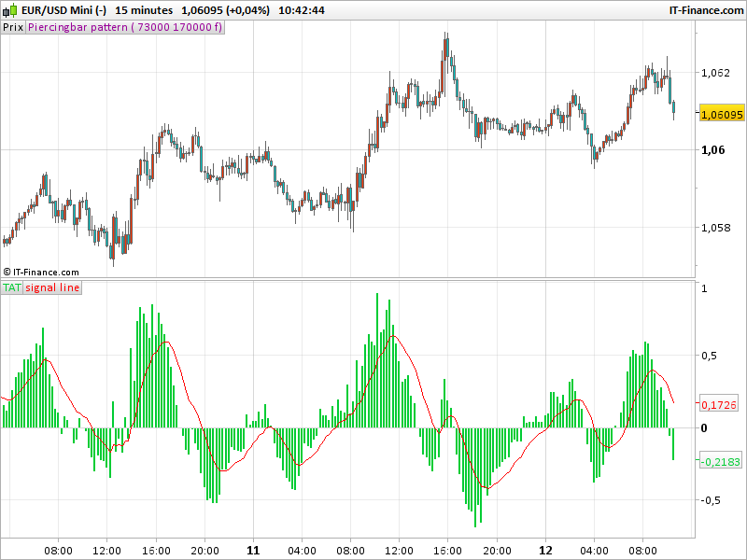Click the bold 0 indicator axis label
Viewport: 747px width, 560px height.
coord(704,428)
